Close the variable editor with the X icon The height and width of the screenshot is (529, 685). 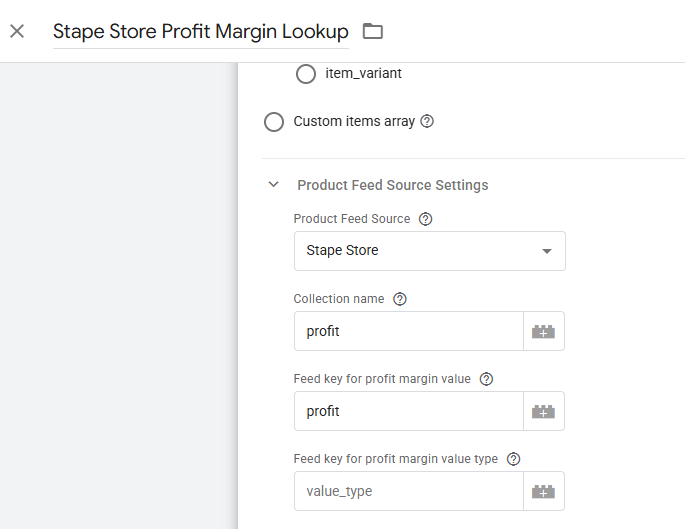click(17, 31)
